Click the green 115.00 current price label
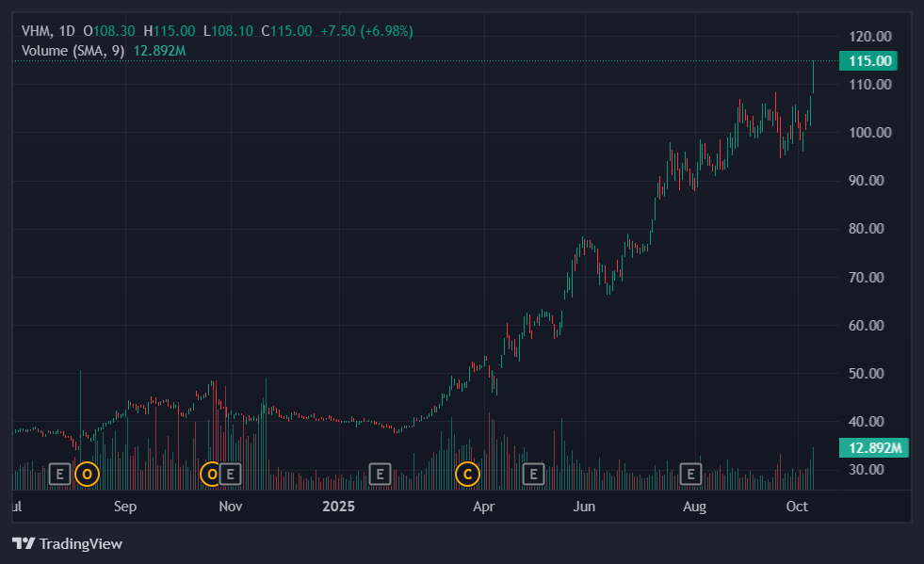Screen dimensions: 924x564 [870, 61]
